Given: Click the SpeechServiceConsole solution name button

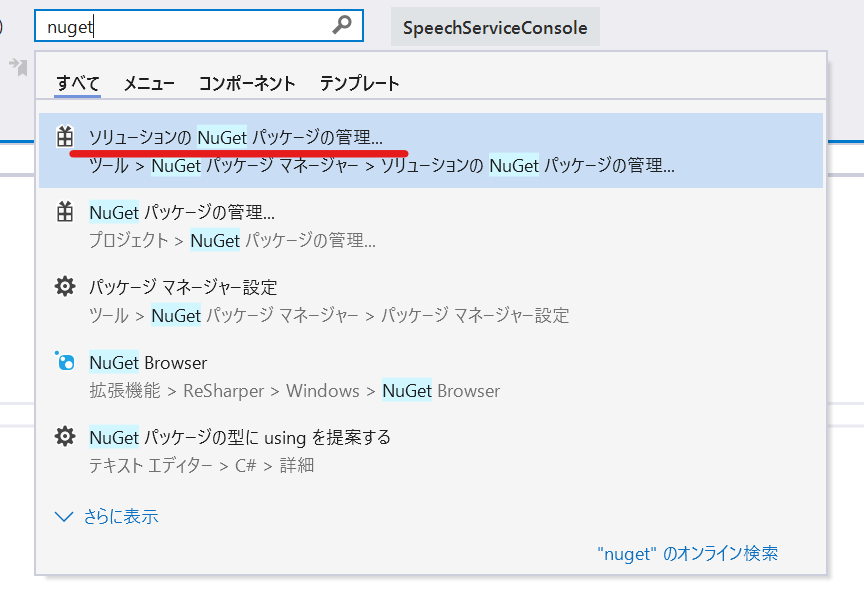Looking at the screenshot, I should point(495,27).
